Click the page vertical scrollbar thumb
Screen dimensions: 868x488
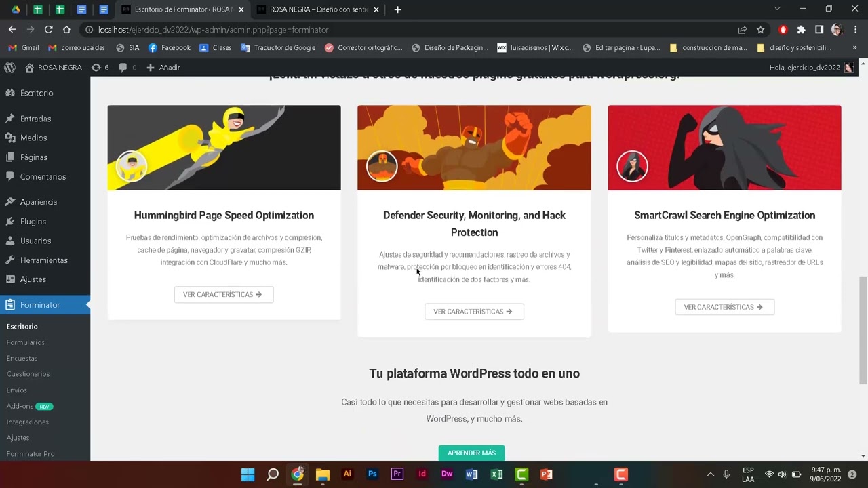coord(863,330)
